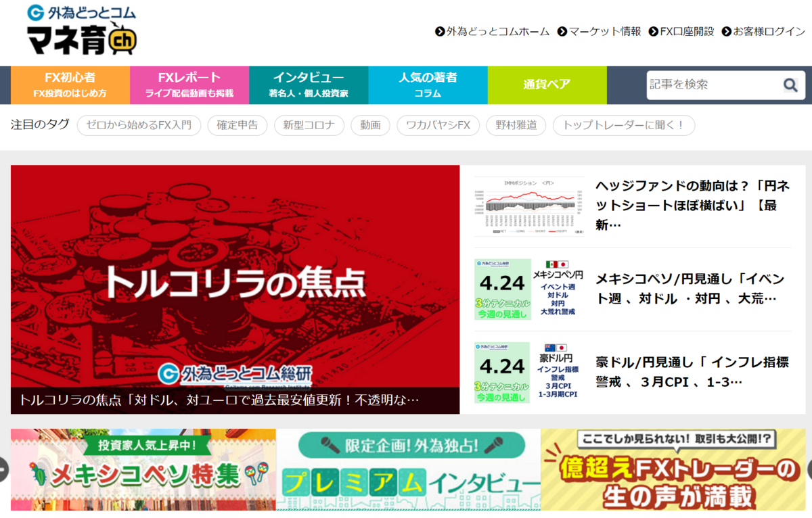This screenshot has height=518, width=812.
Task: Open the 外為どっとコムホーム link
Action: pos(498,32)
